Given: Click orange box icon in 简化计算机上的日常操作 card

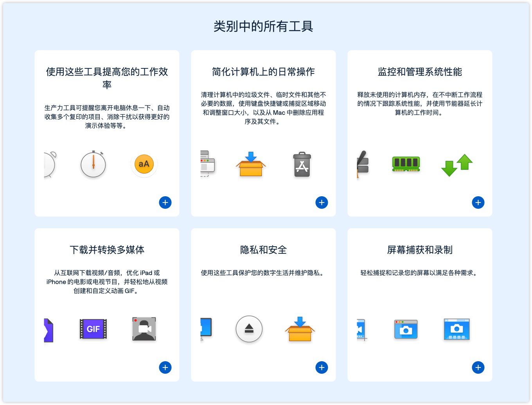Looking at the screenshot, I should click(251, 164).
